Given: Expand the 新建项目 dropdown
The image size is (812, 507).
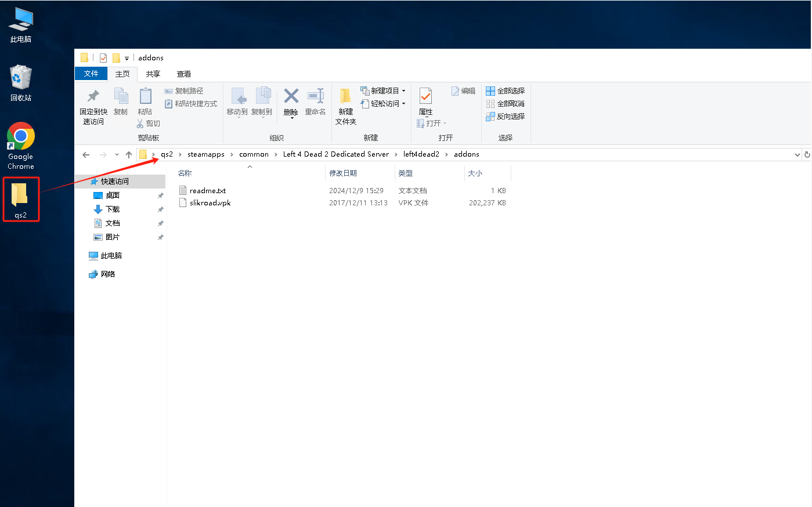Looking at the screenshot, I should (404, 91).
